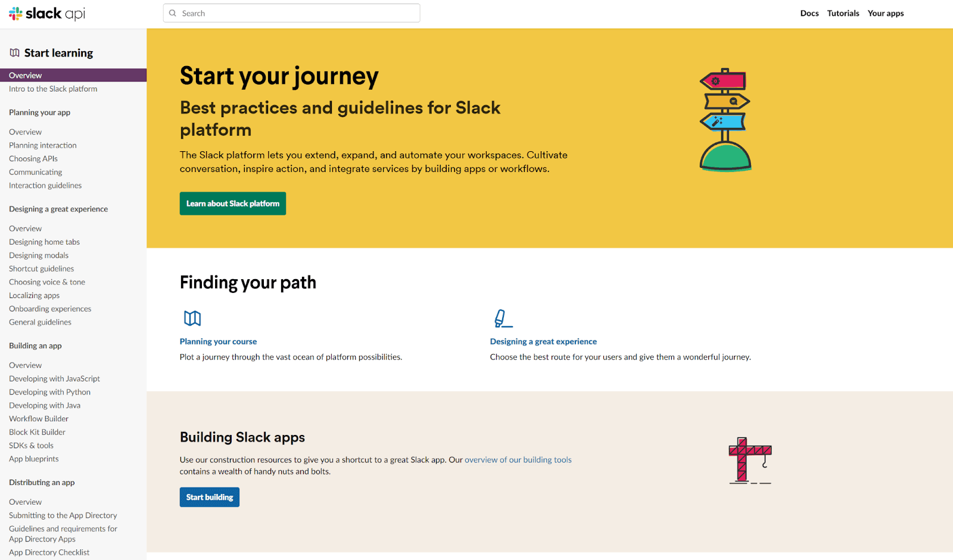Go to Your apps
953x560 pixels.
click(x=885, y=13)
